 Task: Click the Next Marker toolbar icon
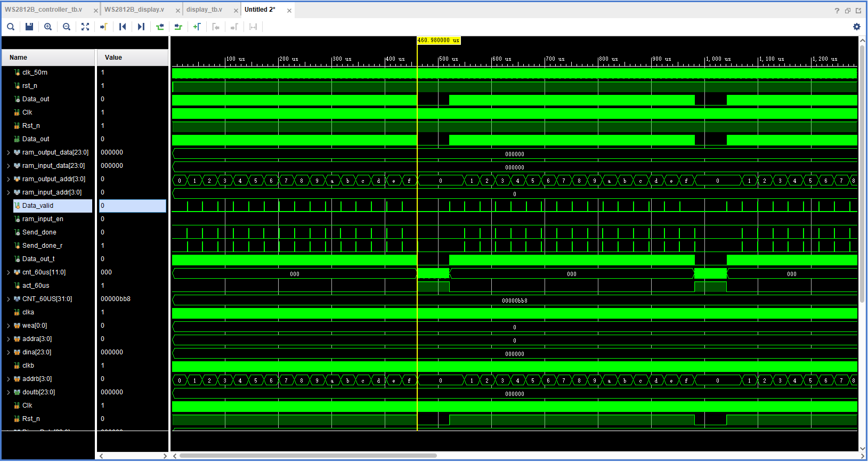pos(234,27)
